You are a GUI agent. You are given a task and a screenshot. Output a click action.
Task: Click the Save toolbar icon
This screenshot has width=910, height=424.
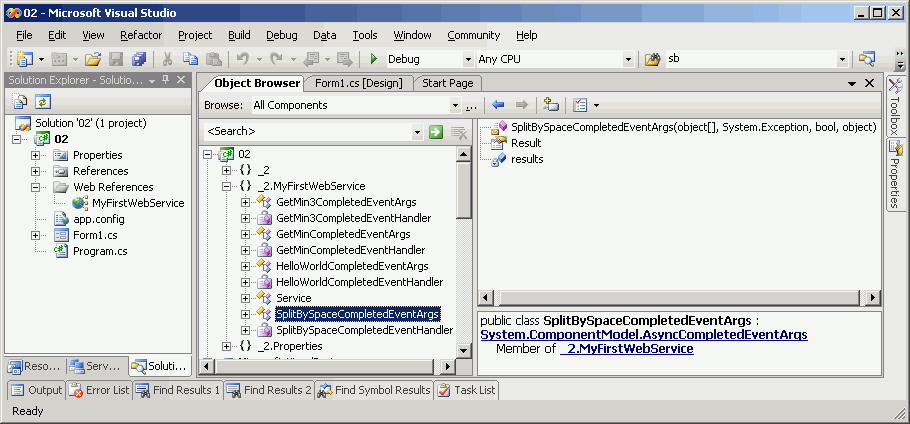pos(116,59)
